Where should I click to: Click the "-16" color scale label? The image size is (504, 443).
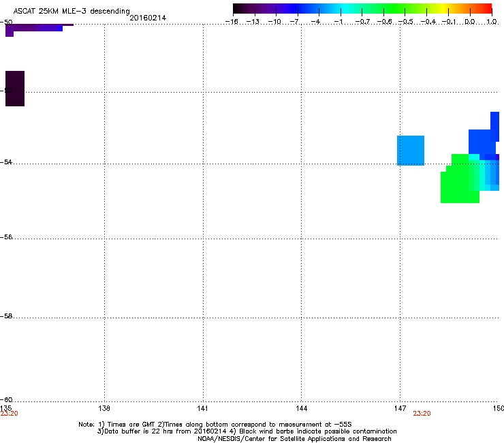232,22
